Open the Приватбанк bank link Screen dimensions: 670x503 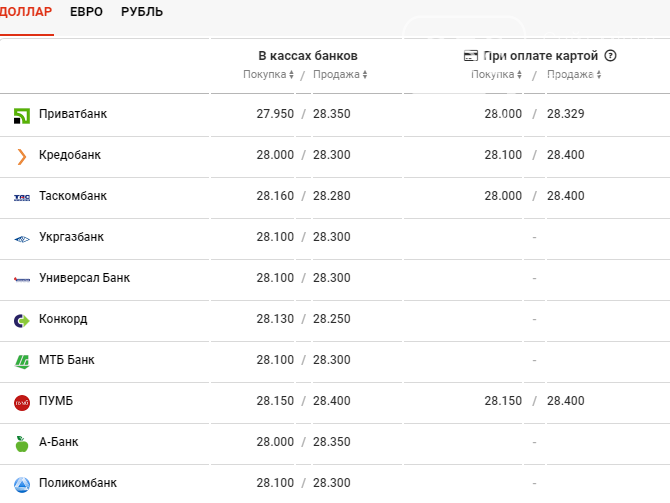tap(73, 114)
